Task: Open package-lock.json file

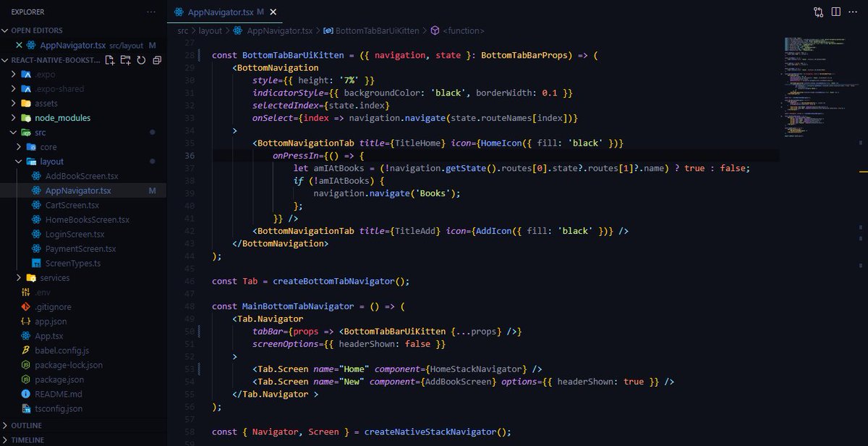Action: pos(68,365)
